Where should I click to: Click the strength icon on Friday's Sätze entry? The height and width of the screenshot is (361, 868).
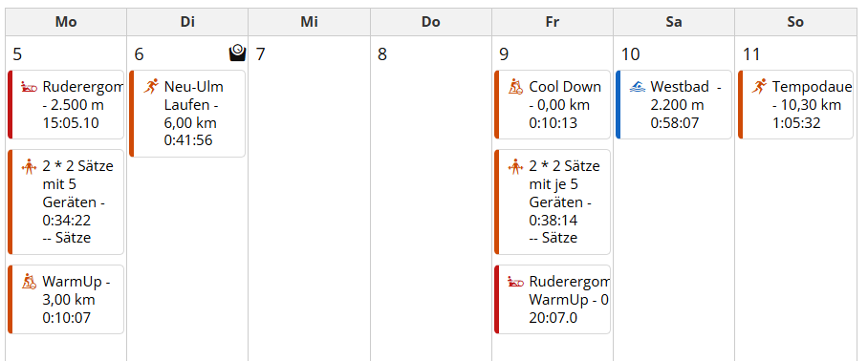pyautogui.click(x=516, y=166)
